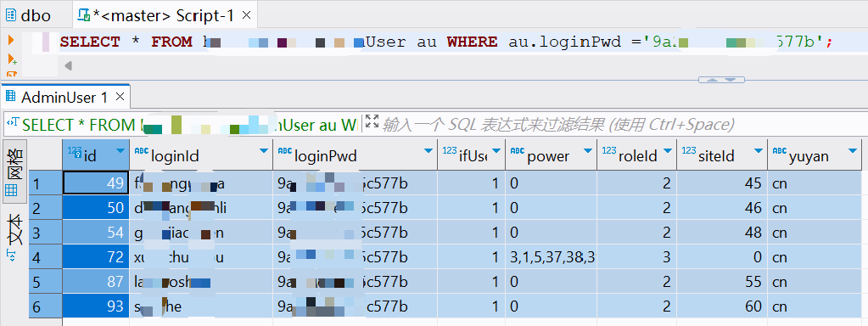Screen dimensions: 868x326
Task: Click the id cell with value 50
Action: click(x=96, y=207)
